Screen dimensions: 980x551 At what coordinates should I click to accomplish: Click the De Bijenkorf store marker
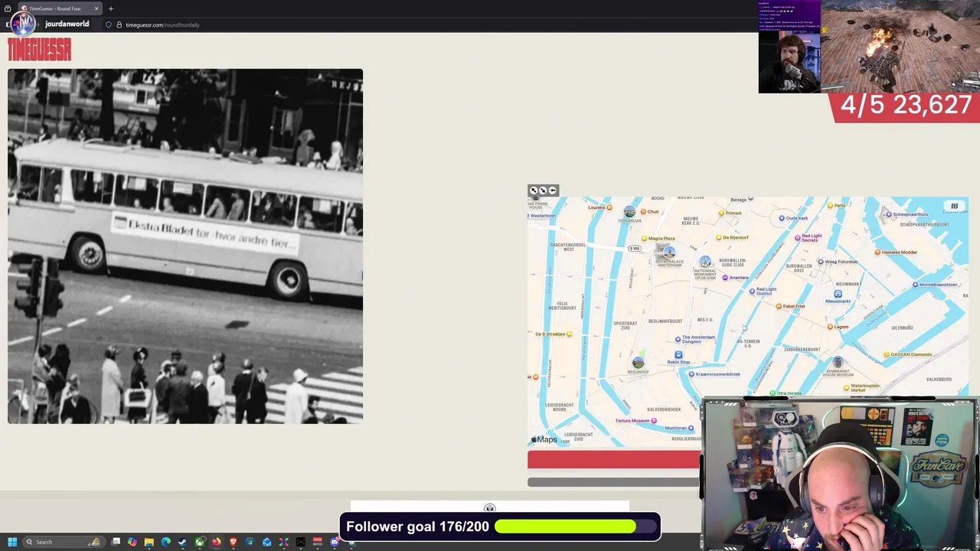click(x=717, y=238)
